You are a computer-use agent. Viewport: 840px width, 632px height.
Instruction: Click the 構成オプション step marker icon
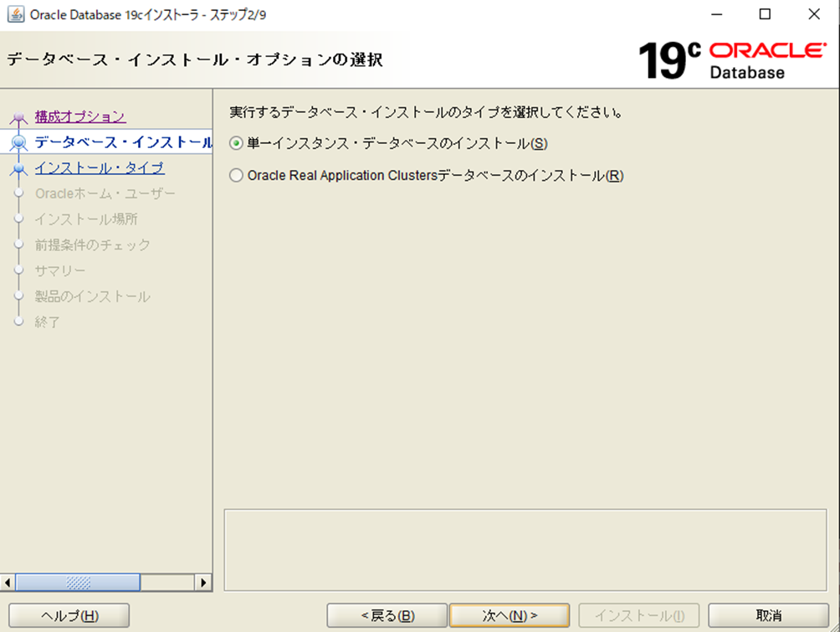(18, 118)
